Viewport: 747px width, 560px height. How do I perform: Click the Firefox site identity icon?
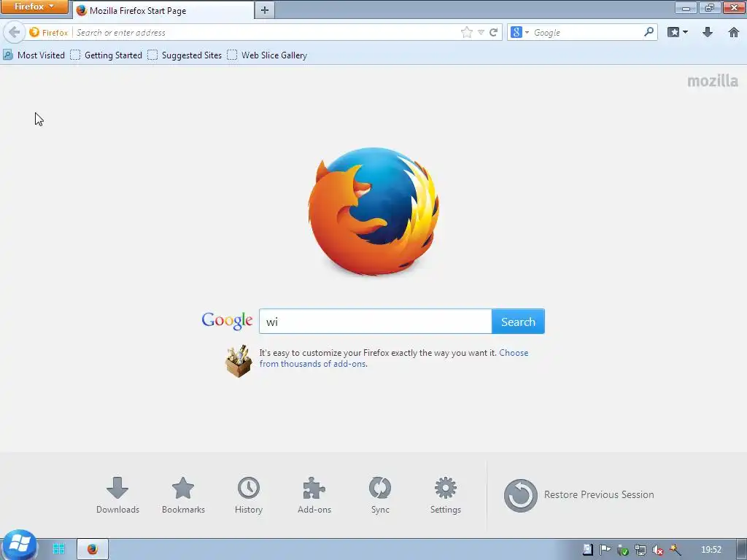(48, 32)
